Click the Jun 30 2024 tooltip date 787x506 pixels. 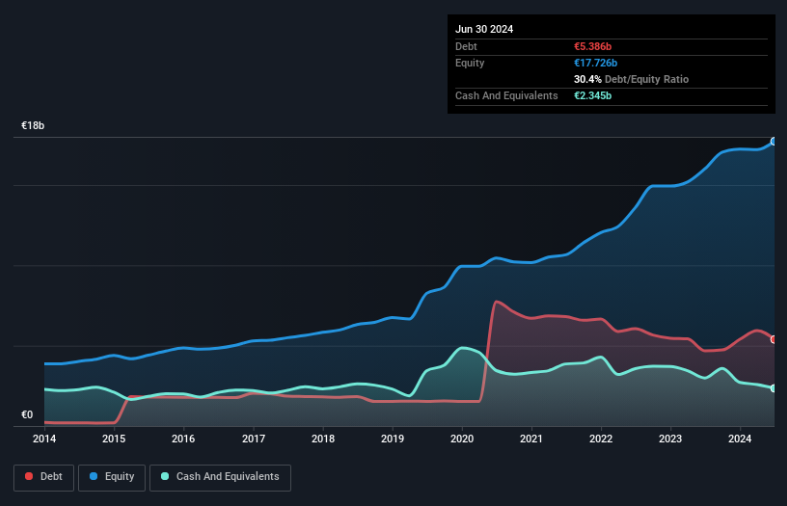484,29
